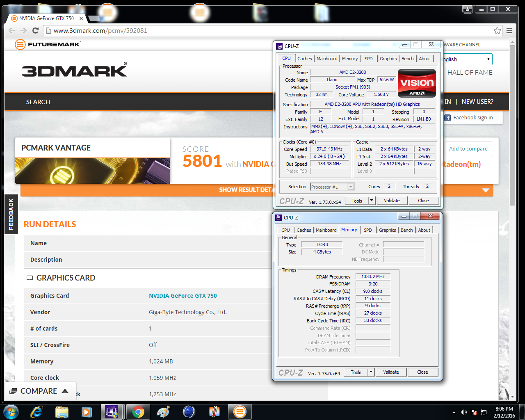Viewport: 525px width, 420px height.
Task: Click the New User? link
Action: (477, 102)
